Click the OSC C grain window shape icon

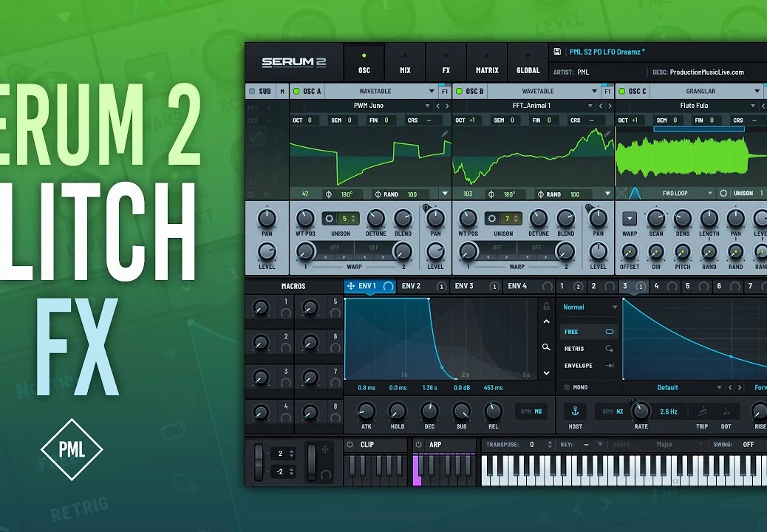[x=635, y=193]
